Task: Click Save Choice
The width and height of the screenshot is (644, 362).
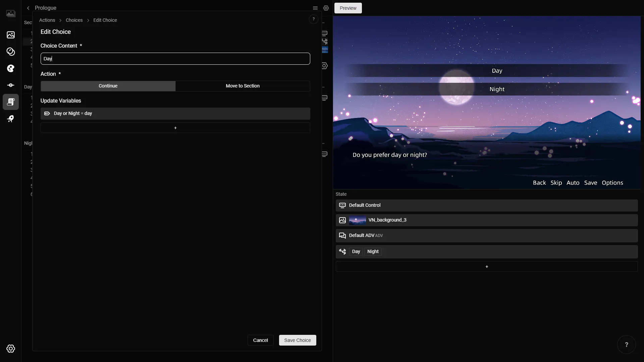Action: (x=298, y=340)
